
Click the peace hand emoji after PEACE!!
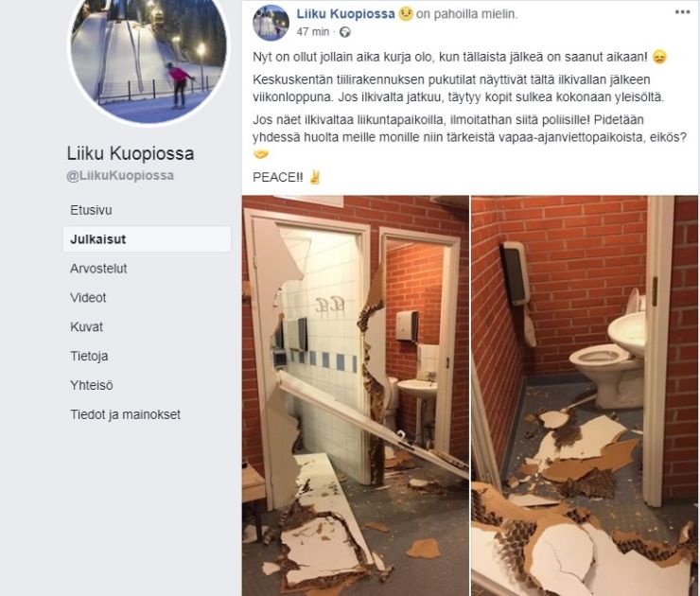tap(315, 177)
